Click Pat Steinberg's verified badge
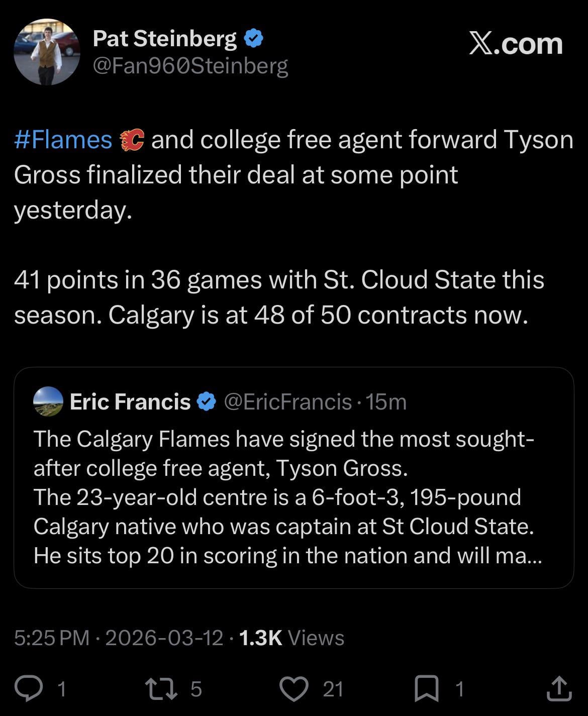This screenshot has height=716, width=588. pyautogui.click(x=254, y=39)
